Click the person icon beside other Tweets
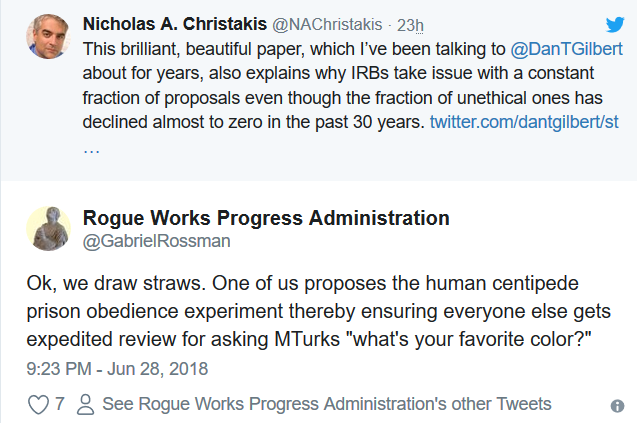 click(x=86, y=404)
